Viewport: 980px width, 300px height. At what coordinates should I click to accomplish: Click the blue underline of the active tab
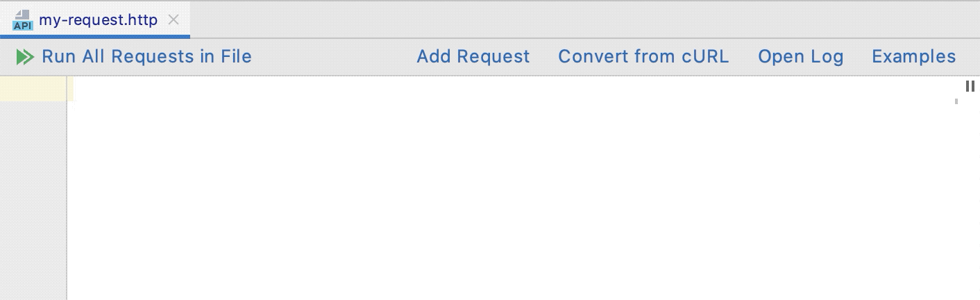click(95, 36)
